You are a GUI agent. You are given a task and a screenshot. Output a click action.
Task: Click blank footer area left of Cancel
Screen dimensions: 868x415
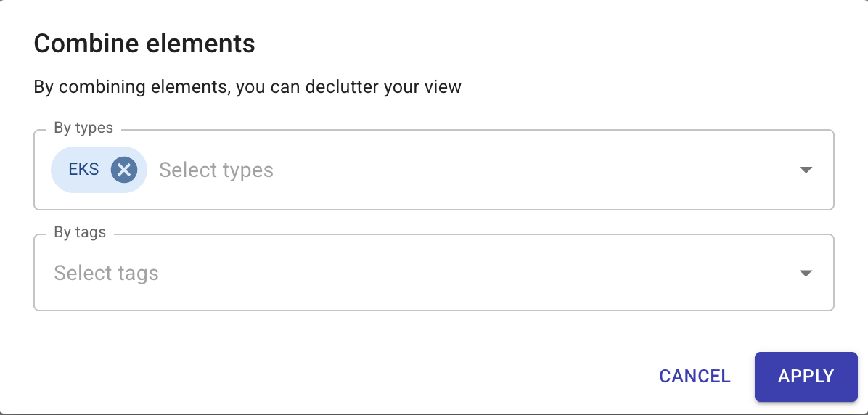327,376
